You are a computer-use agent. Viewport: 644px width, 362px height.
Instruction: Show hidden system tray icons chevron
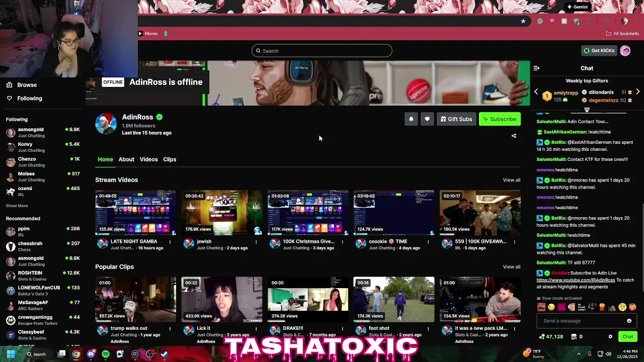click(x=579, y=354)
